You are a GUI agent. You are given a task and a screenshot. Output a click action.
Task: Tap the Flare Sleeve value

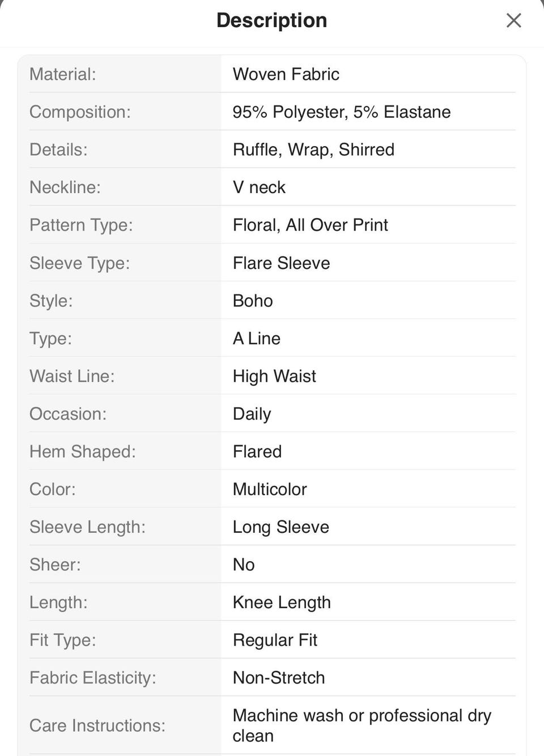(x=281, y=263)
